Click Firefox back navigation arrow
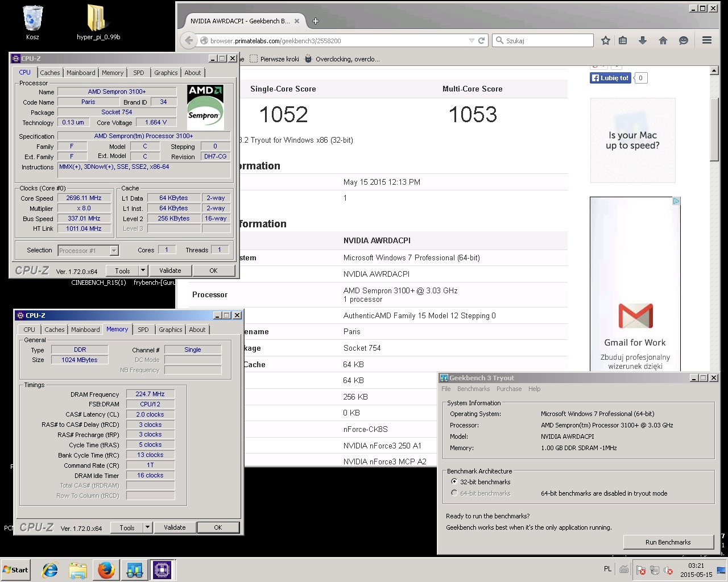The width and height of the screenshot is (728, 582). click(189, 40)
